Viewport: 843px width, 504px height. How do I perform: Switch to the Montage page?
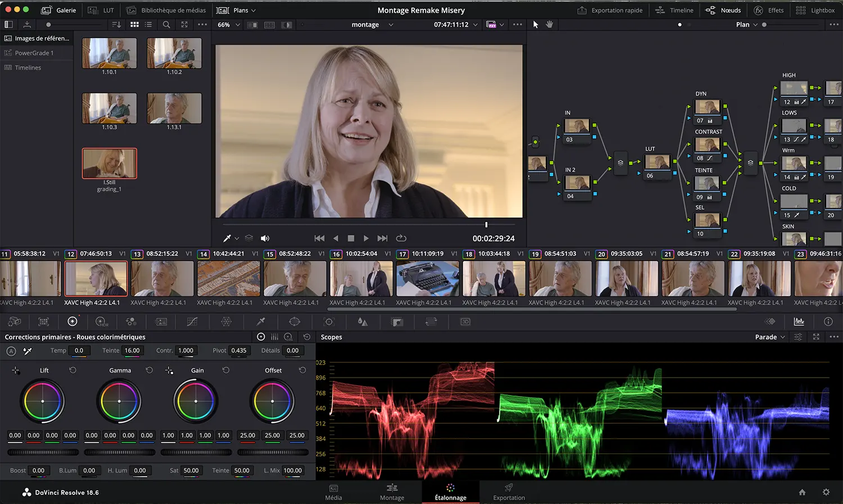[x=392, y=493]
